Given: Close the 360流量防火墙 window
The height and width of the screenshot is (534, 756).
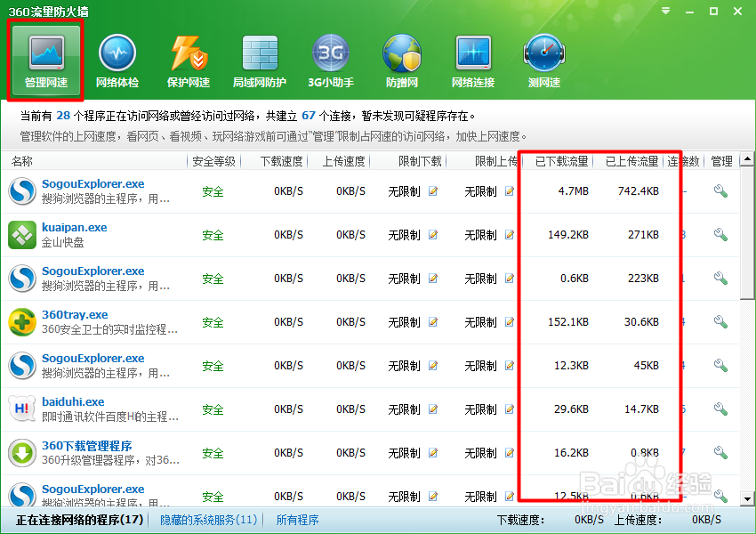Looking at the screenshot, I should pos(737,11).
